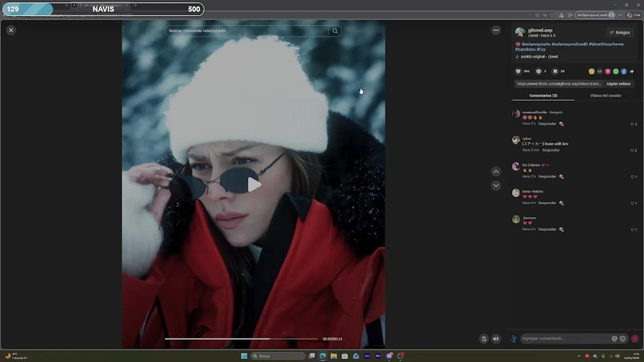Go to previous video with up chevron
The image size is (644, 362).
click(496, 171)
